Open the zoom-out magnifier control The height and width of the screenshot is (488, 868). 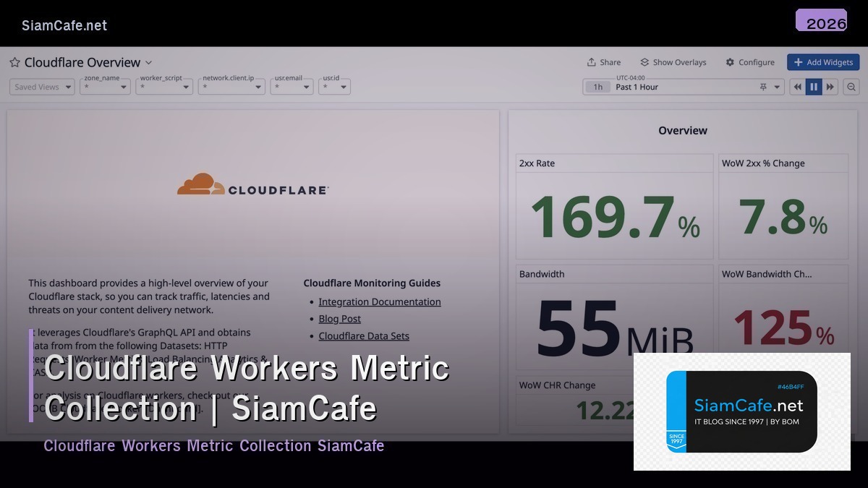pyautogui.click(x=851, y=86)
